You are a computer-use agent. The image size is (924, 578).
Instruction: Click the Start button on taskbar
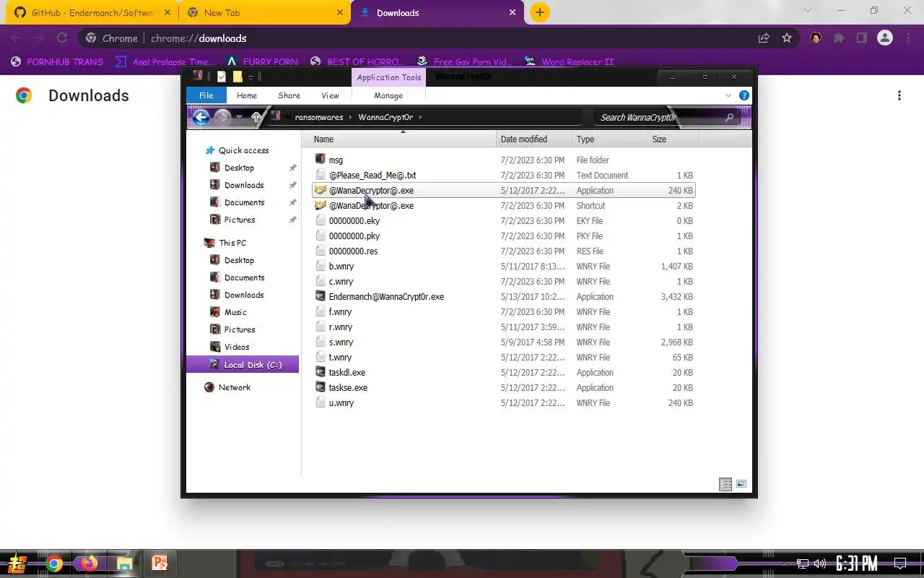coord(18,564)
